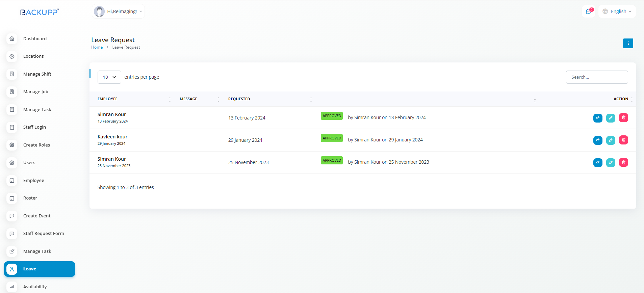This screenshot has height=293, width=644.
Task: Open the entries per page dropdown
Action: (109, 77)
